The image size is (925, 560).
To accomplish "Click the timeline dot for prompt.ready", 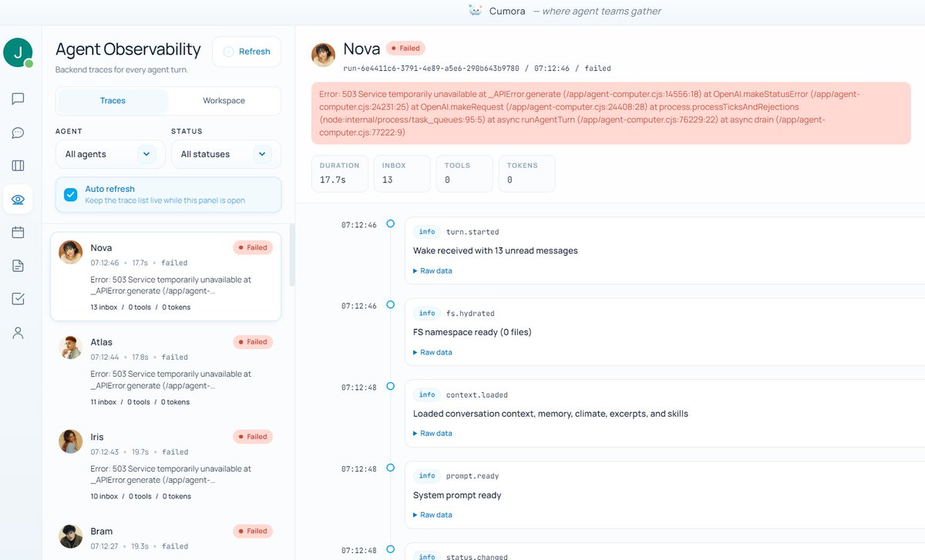I will [x=391, y=467].
